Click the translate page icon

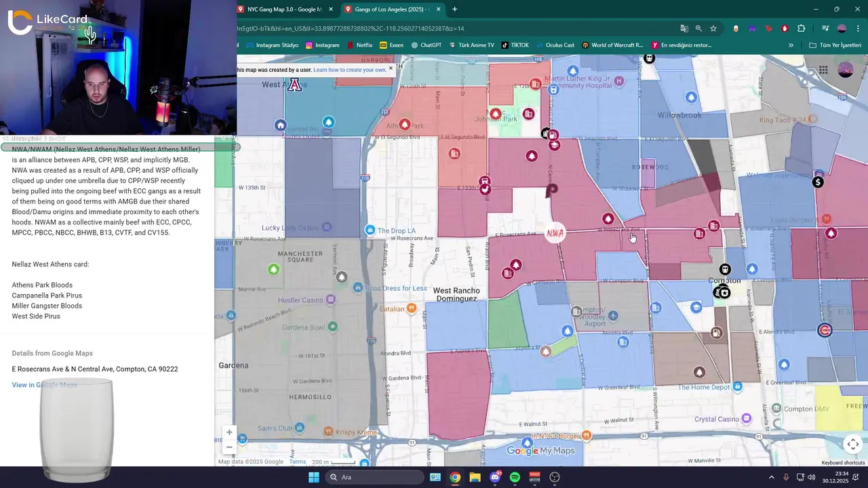[x=684, y=28]
